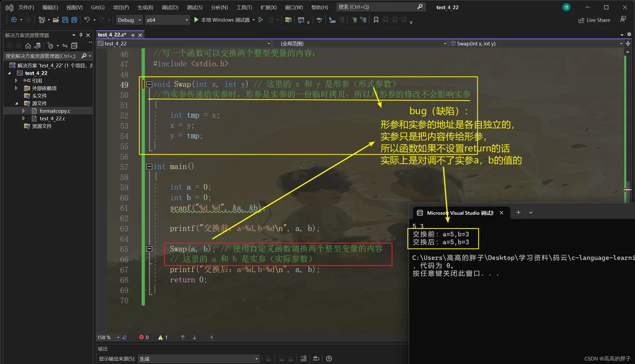Start 本地 Windows 调试器 debugging
Screen dimensions: 635x364
pyautogui.click(x=222, y=20)
